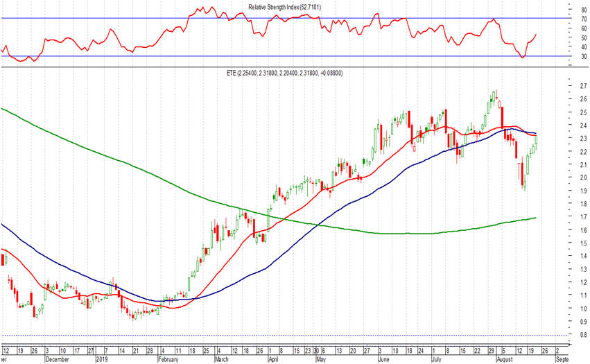Click the 0.9 price axis label
Viewport: 590px width, 364px height.
point(583,322)
